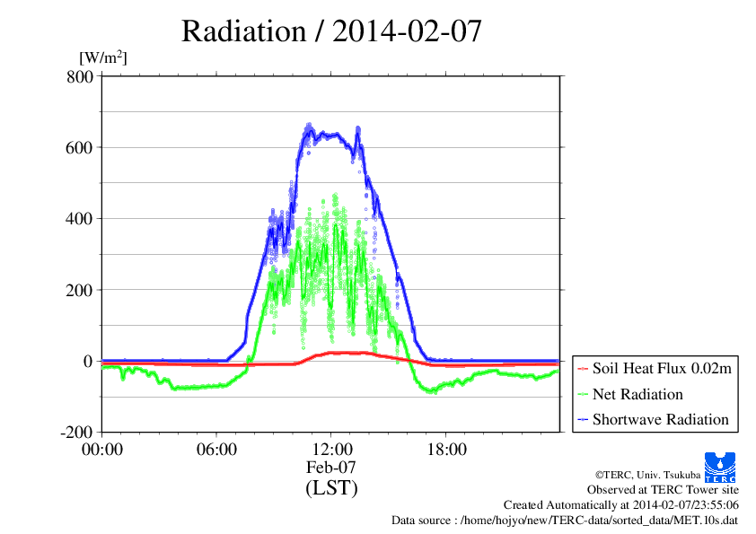
Task: Click the 'Net Radiation' legend entry
Action: point(637,394)
